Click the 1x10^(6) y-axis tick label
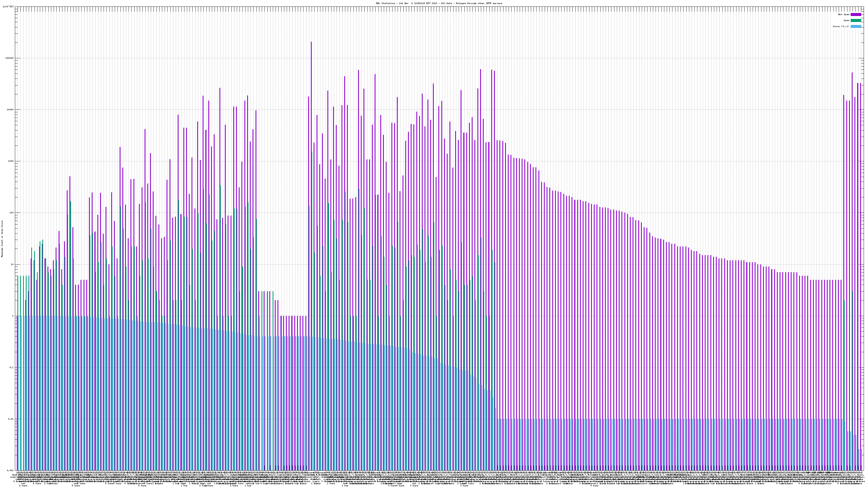The image size is (868, 488). (x=8, y=7)
